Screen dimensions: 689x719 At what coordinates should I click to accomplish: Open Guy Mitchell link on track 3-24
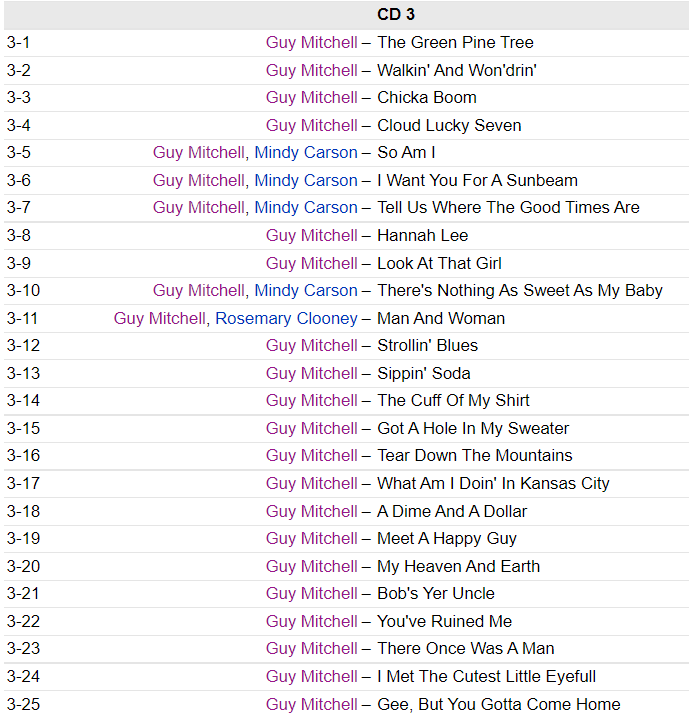click(x=311, y=677)
